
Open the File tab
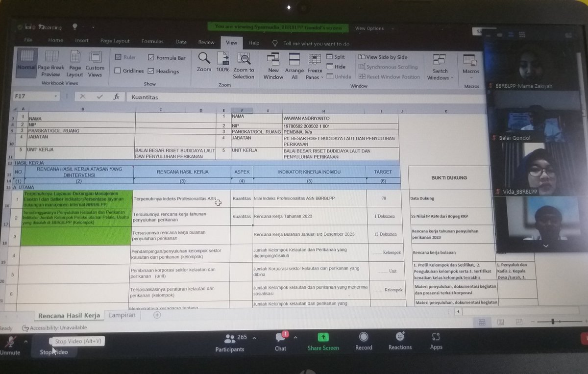[x=28, y=41]
